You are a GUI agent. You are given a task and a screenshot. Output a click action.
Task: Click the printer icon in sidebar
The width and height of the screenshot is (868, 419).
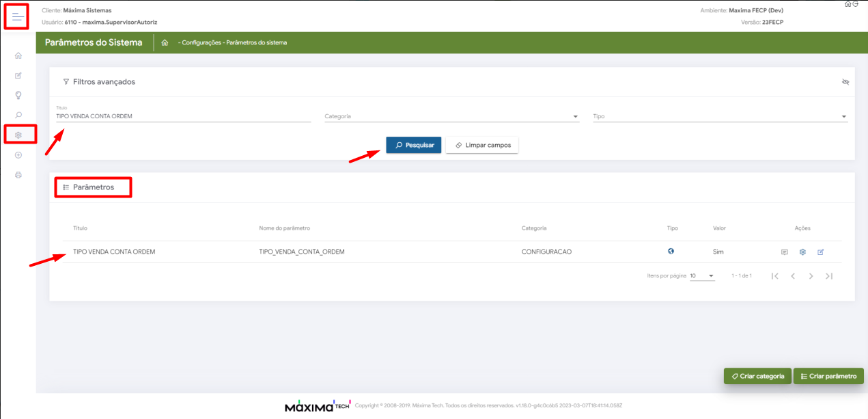(x=18, y=175)
